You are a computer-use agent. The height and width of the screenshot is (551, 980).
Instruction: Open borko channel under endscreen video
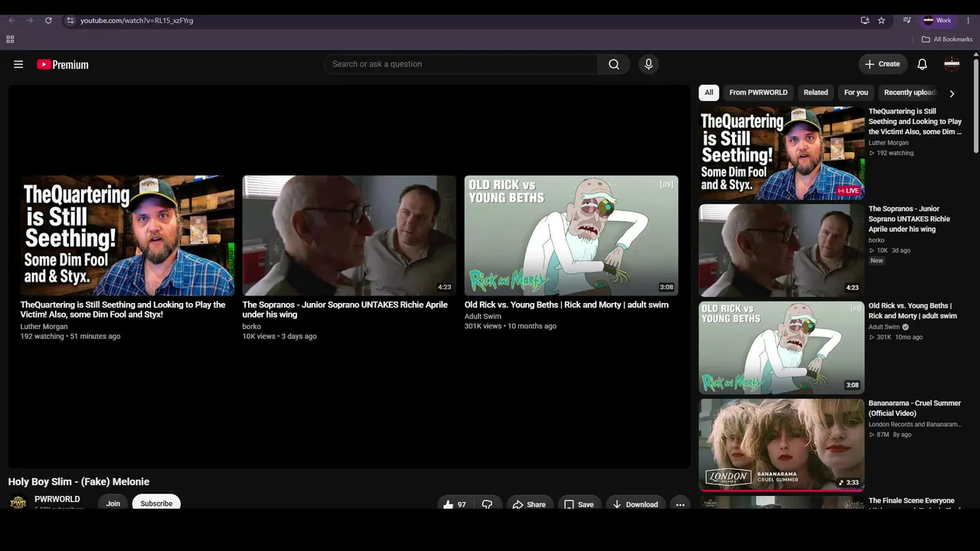[x=252, y=326]
